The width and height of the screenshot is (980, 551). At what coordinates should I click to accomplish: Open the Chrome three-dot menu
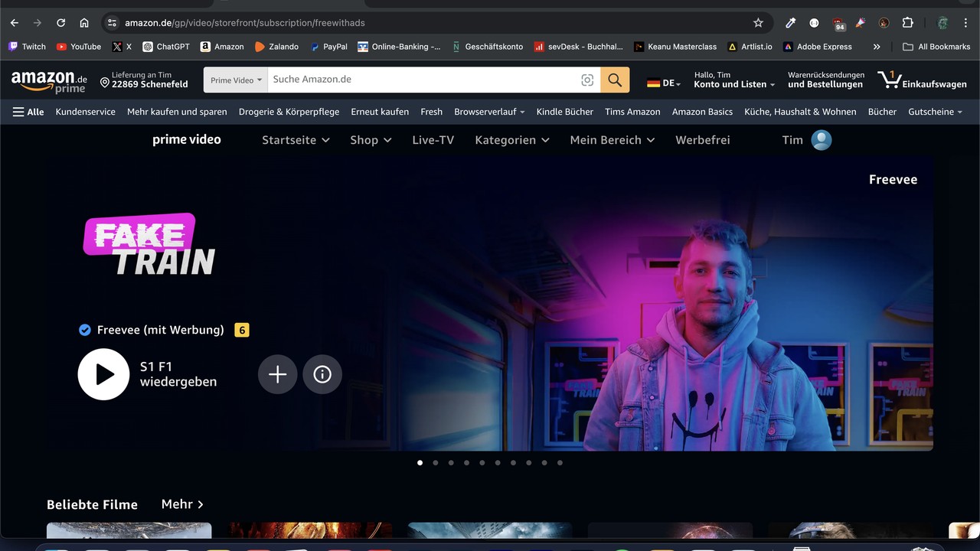[x=967, y=23]
